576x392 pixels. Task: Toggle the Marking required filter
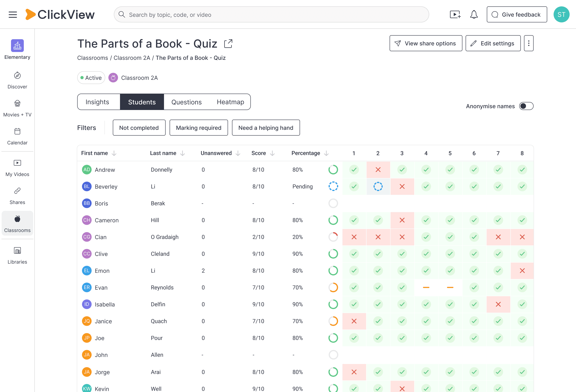click(199, 128)
